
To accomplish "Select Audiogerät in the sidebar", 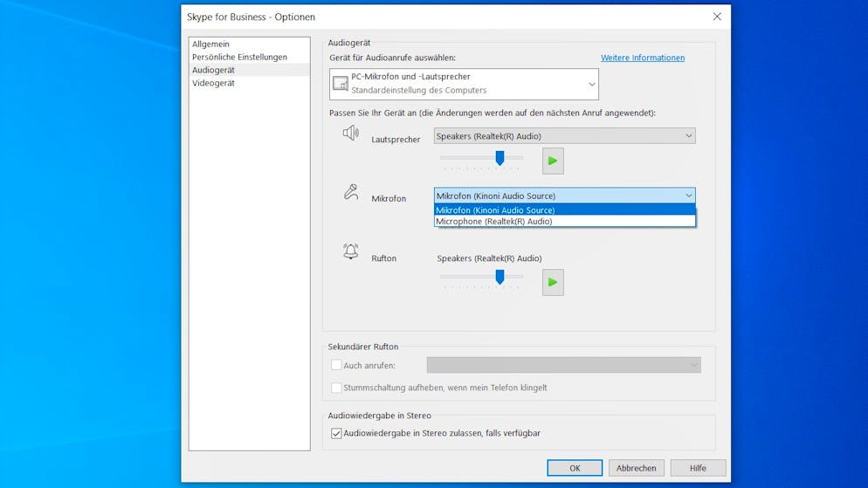I will (249, 70).
